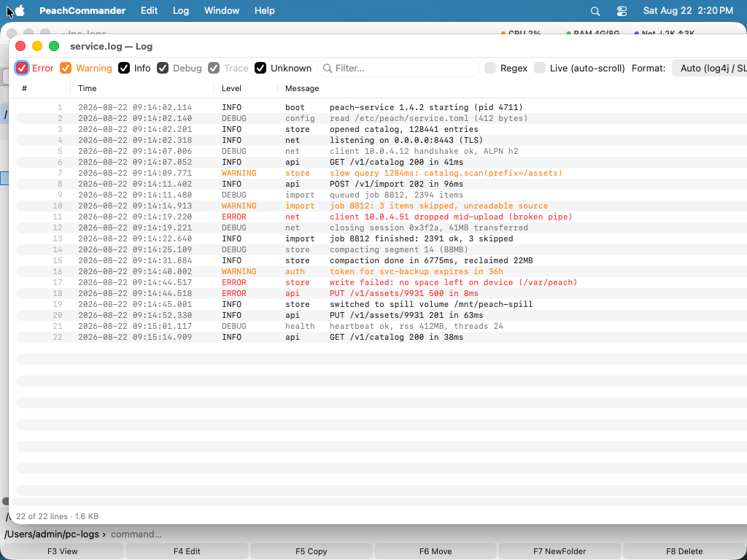This screenshot has width=747, height=560.
Task: Sort by the Level column header
Action: 231,88
